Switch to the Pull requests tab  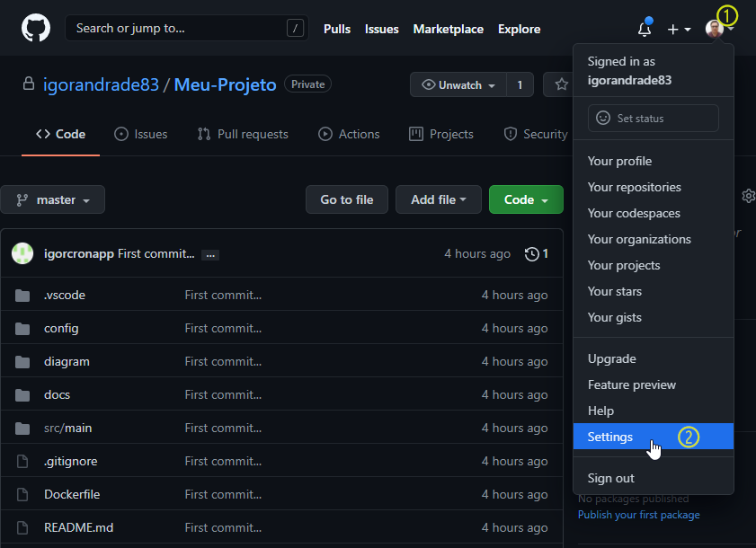(243, 134)
